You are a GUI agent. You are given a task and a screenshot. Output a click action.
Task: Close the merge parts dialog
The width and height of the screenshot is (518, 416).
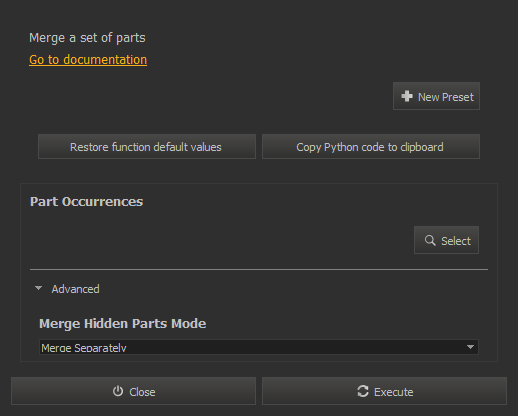pyautogui.click(x=133, y=391)
